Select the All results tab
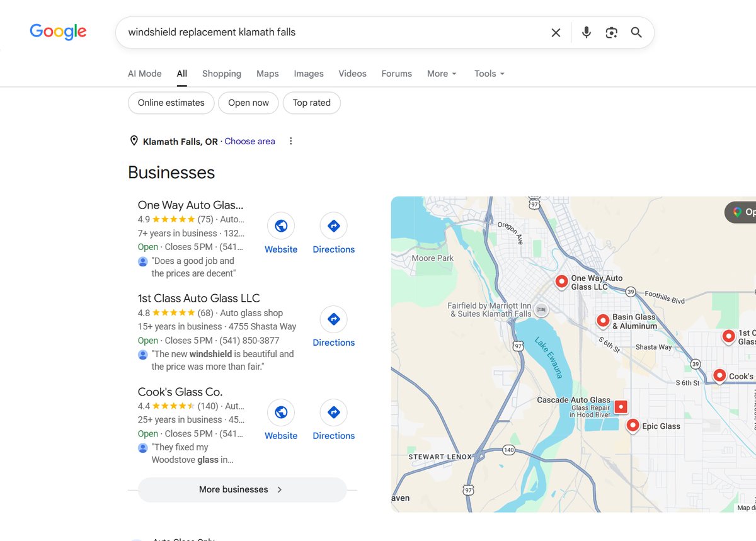Image resolution: width=756 pixels, height=541 pixels. [x=182, y=74]
